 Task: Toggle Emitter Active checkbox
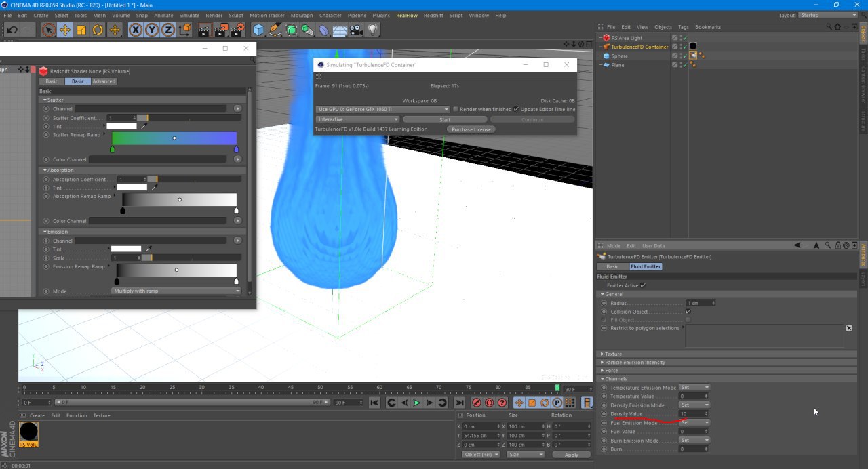coord(643,285)
